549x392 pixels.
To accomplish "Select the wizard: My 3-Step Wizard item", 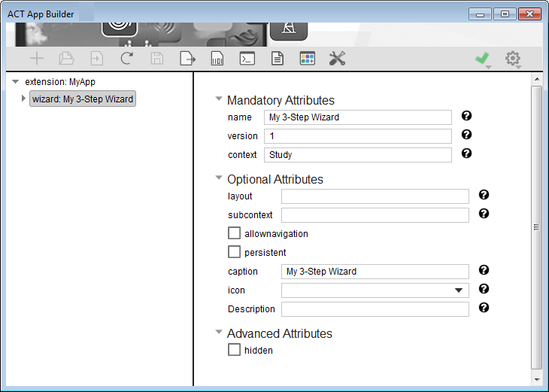I will click(83, 99).
